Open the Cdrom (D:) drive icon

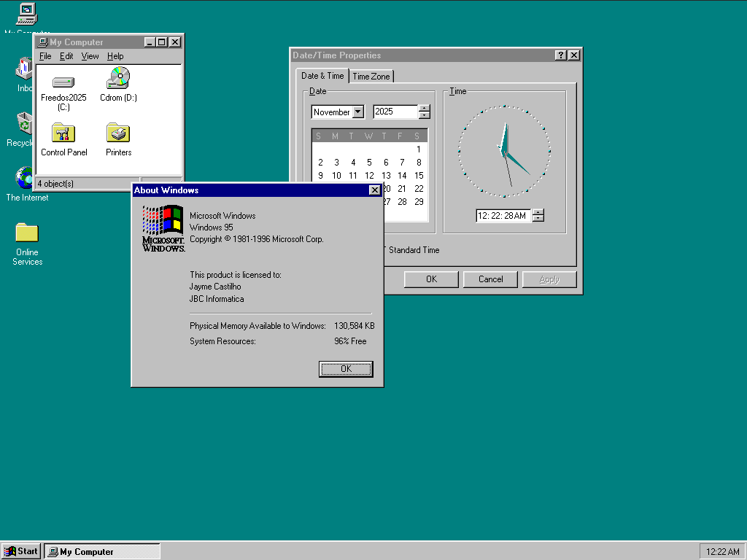point(118,78)
